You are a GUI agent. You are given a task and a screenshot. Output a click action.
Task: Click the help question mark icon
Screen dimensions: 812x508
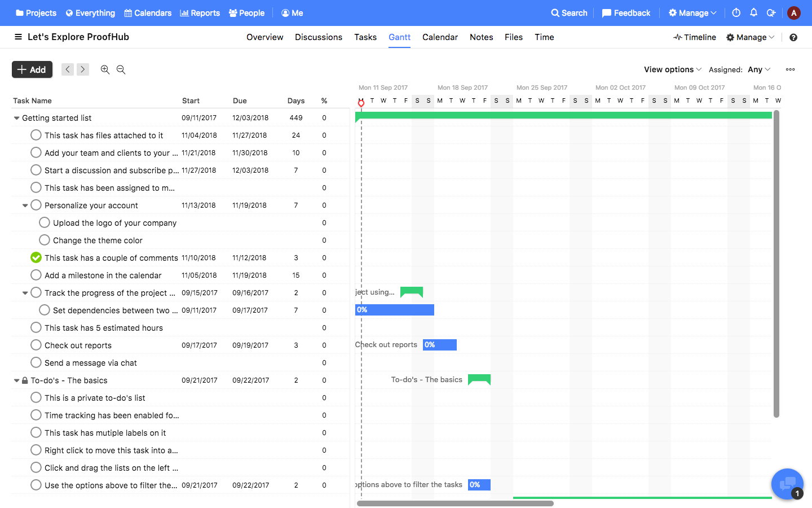(793, 37)
